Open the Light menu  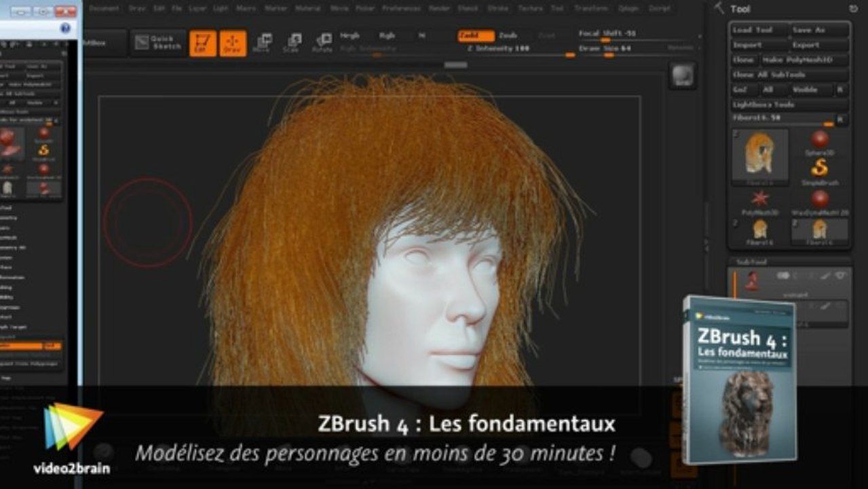[221, 8]
